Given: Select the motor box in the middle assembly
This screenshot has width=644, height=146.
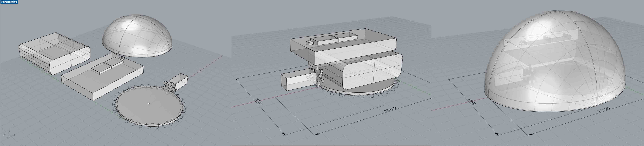Looking at the screenshot, I should coord(294,81).
